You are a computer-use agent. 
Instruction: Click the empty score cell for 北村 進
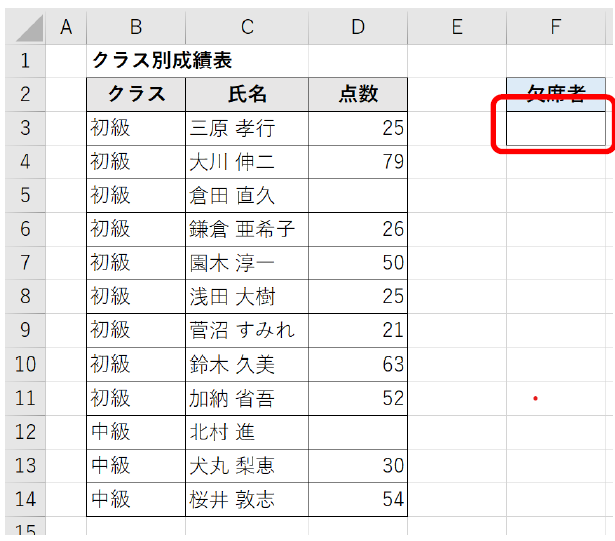pyautogui.click(x=358, y=432)
